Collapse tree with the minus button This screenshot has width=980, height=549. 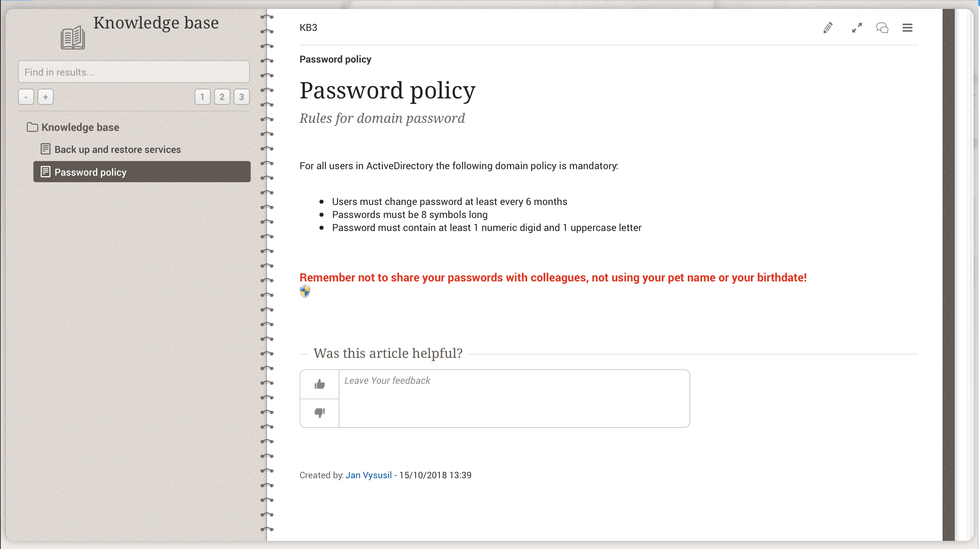26,97
